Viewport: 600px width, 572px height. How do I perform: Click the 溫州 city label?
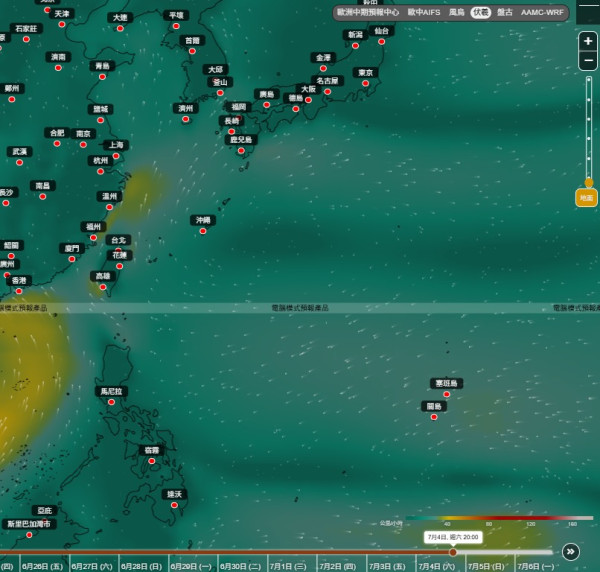point(109,196)
